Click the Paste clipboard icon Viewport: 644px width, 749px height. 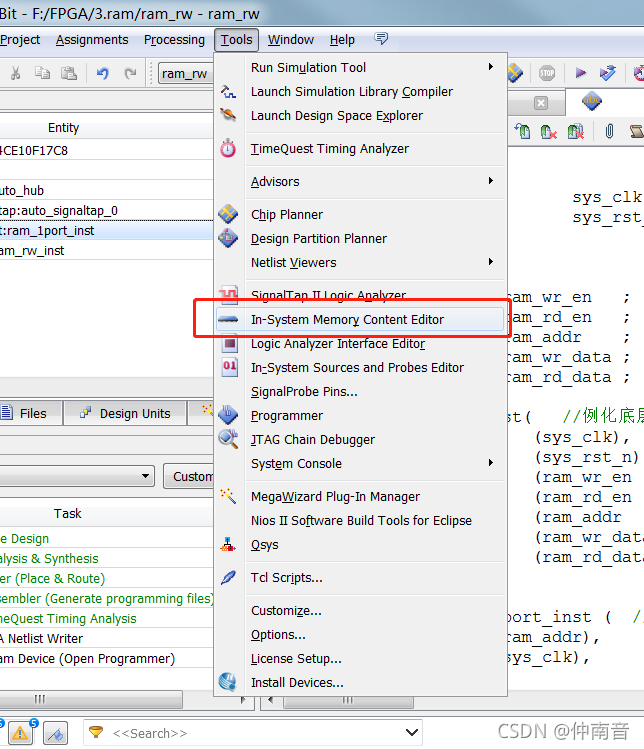tap(69, 73)
